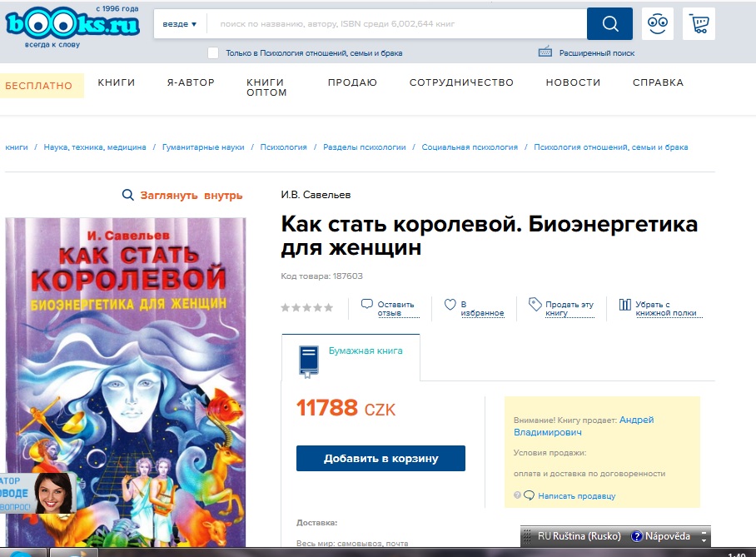The width and height of the screenshot is (756, 557).
Task: Go to Психология отношений, семьи и брака breadcrumb
Action: tap(611, 147)
